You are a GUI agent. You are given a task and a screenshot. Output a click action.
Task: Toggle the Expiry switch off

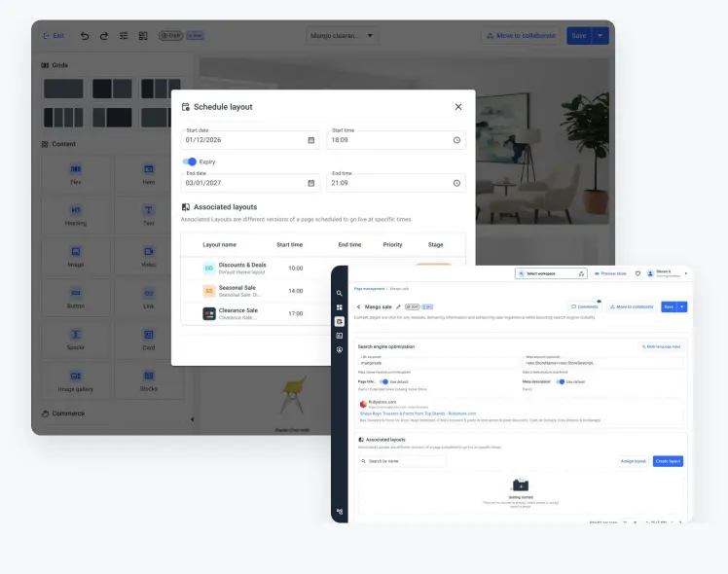click(190, 161)
